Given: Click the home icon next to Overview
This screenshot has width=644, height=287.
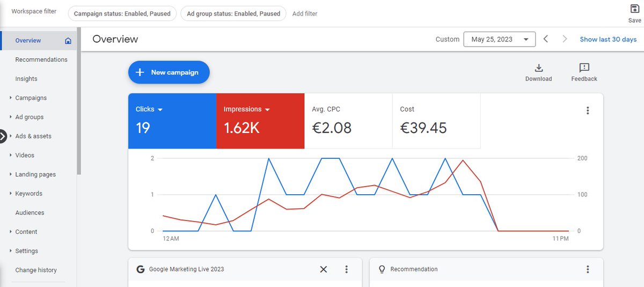Looking at the screenshot, I should coord(68,41).
